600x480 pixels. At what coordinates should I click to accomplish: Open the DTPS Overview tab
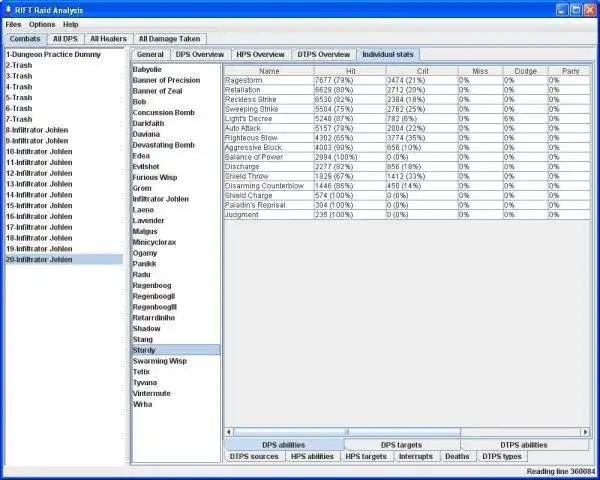324,55
